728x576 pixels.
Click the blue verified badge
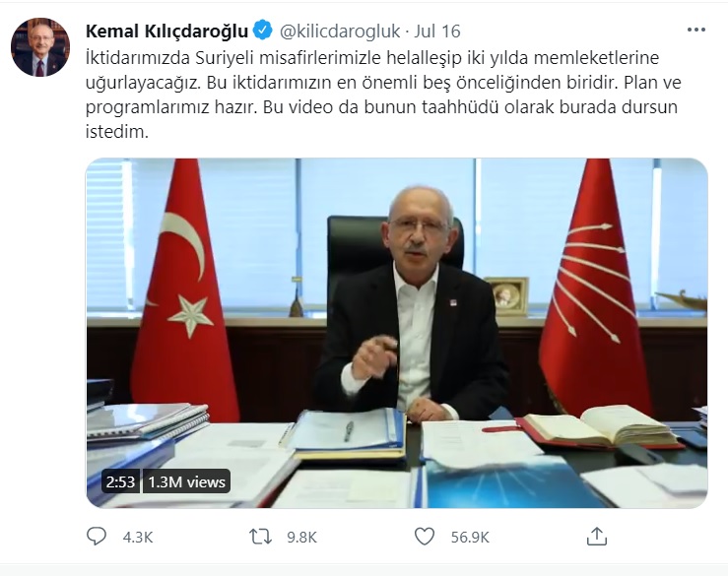point(262,31)
